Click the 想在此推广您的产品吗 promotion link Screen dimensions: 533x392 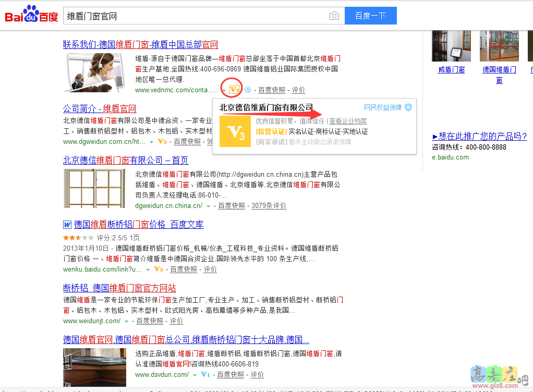click(479, 137)
